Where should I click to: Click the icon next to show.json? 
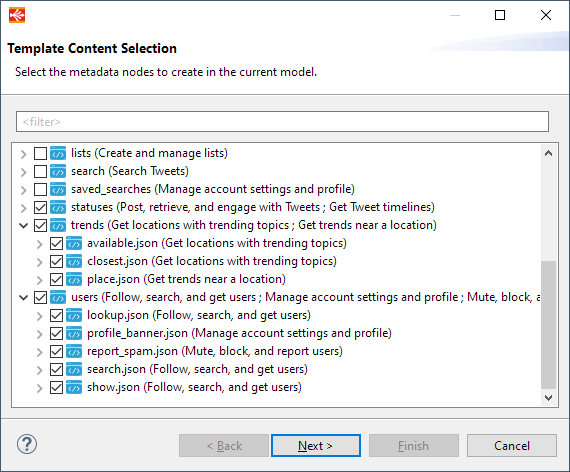click(x=74, y=387)
